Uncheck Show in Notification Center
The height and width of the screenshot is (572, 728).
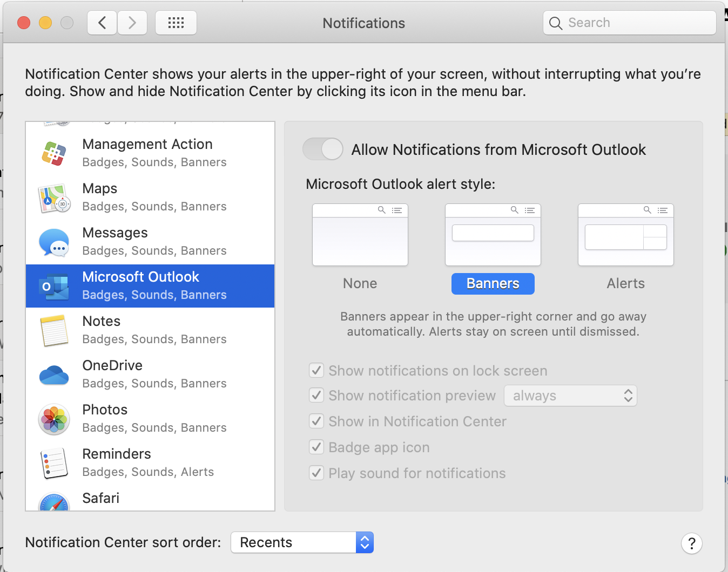click(316, 421)
